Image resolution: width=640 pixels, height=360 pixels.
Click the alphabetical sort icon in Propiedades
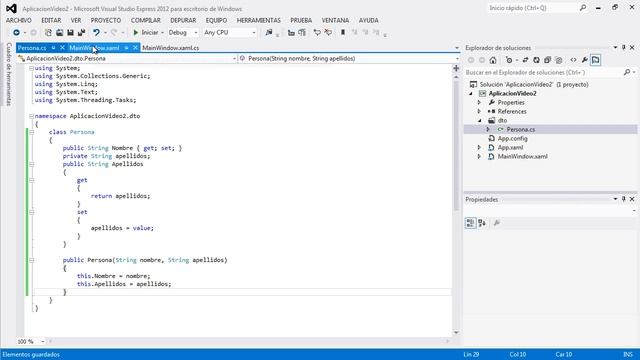pyautogui.click(x=482, y=223)
